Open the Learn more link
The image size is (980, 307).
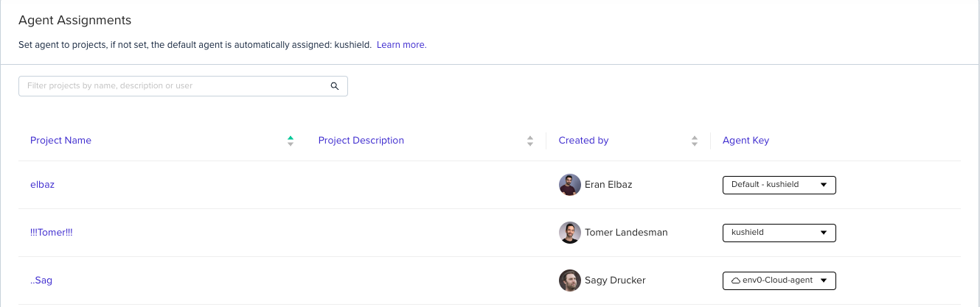401,45
